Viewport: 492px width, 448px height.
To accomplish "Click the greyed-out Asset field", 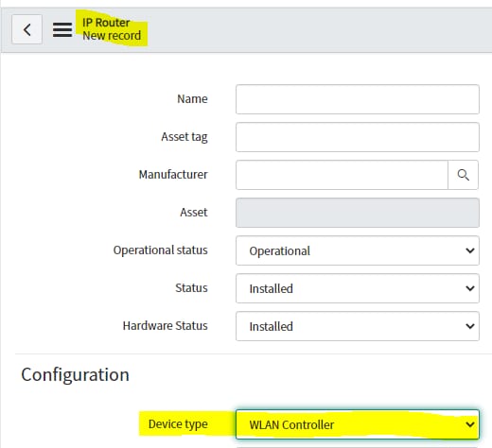I will 358,213.
